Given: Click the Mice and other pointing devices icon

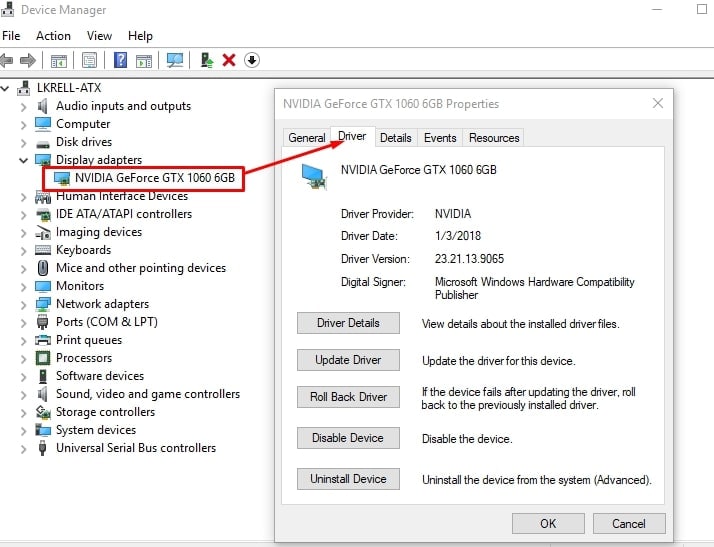Looking at the screenshot, I should click(x=43, y=268).
